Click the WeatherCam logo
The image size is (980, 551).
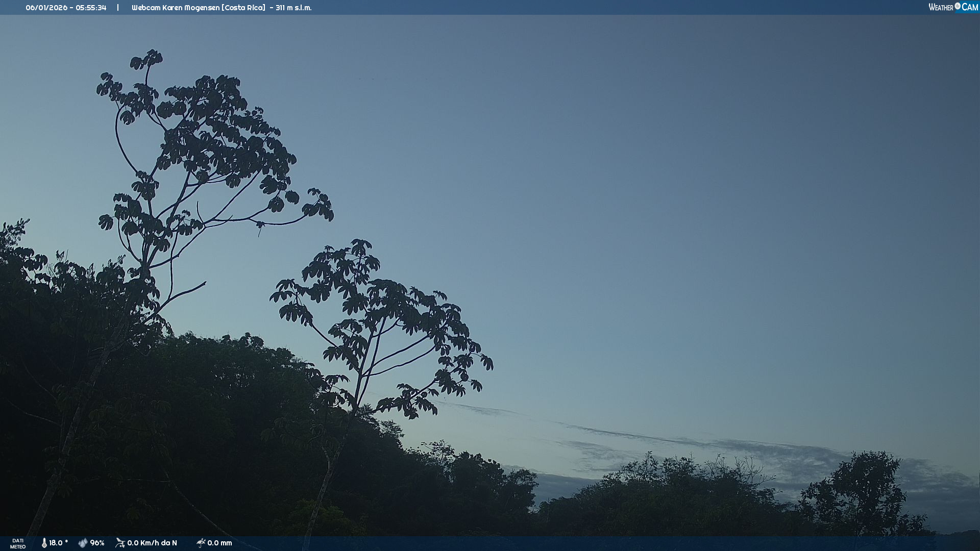click(952, 7)
